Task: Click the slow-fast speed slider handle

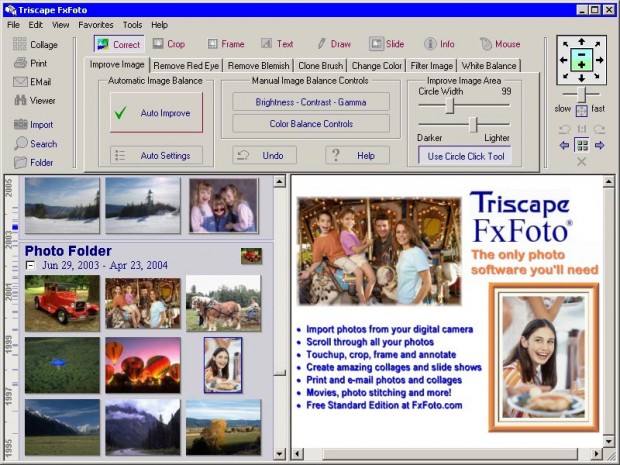Action: [x=581, y=95]
